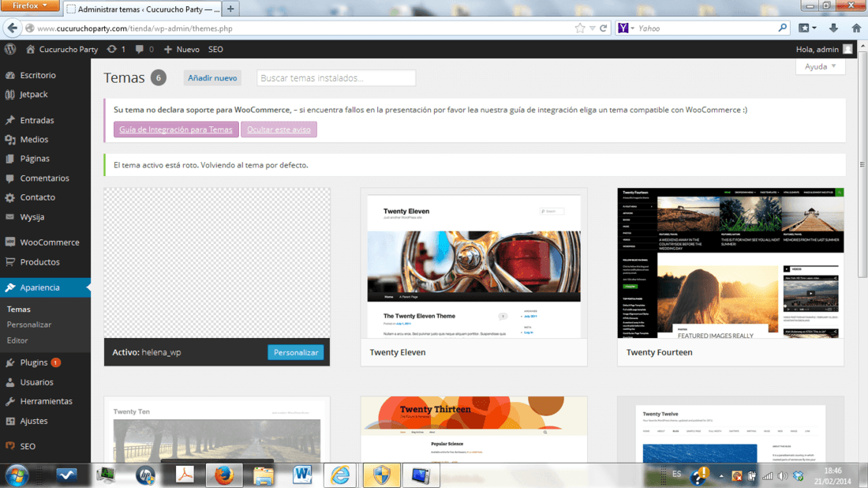Open Windows Start menu

click(x=17, y=475)
